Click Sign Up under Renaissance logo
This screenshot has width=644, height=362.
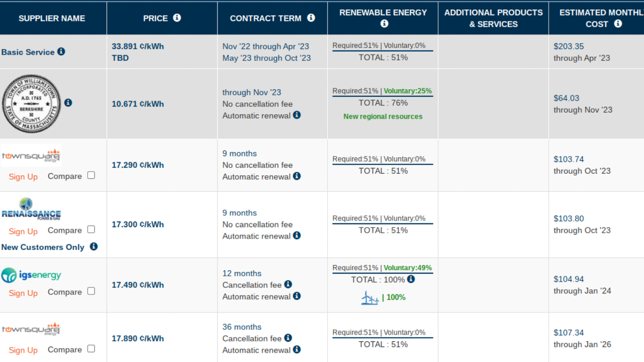point(23,231)
